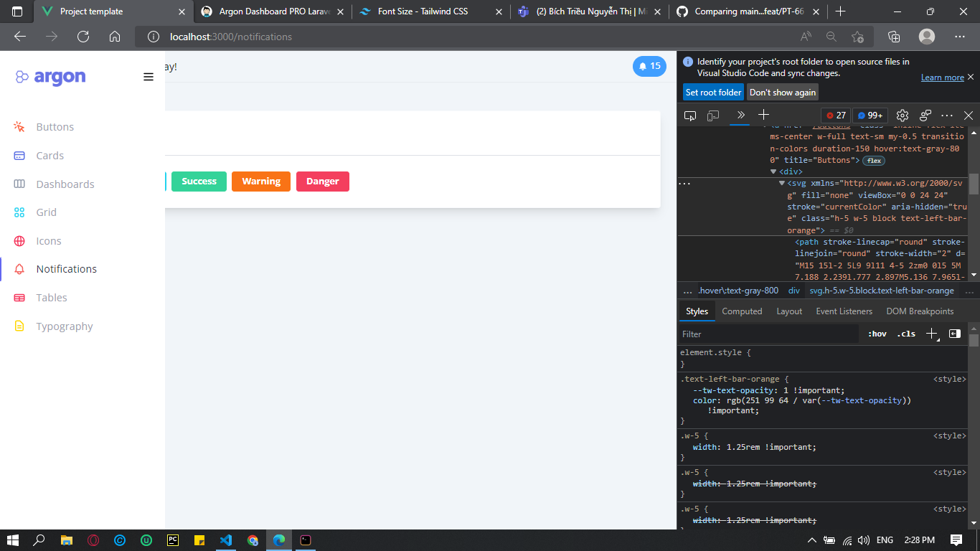Toggle the computed styles sidebar pane
The height and width of the screenshot is (551, 980).
(x=955, y=334)
